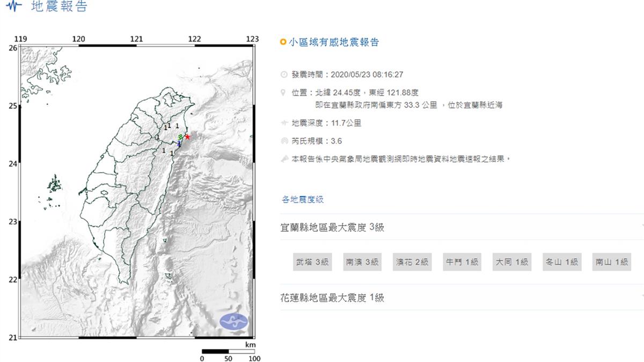The image size is (644, 362).
Task: Click the 小區域有感地震報告 heading
Action: coord(334,42)
